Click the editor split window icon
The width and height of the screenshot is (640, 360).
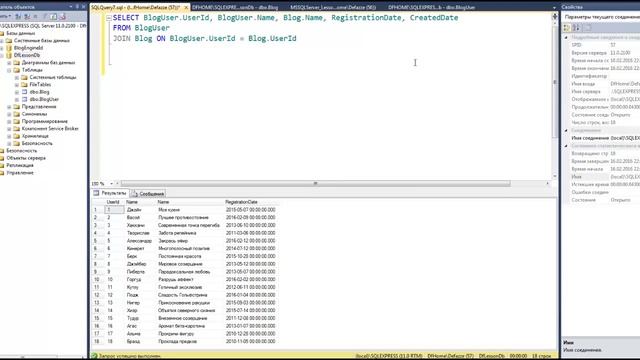click(555, 16)
